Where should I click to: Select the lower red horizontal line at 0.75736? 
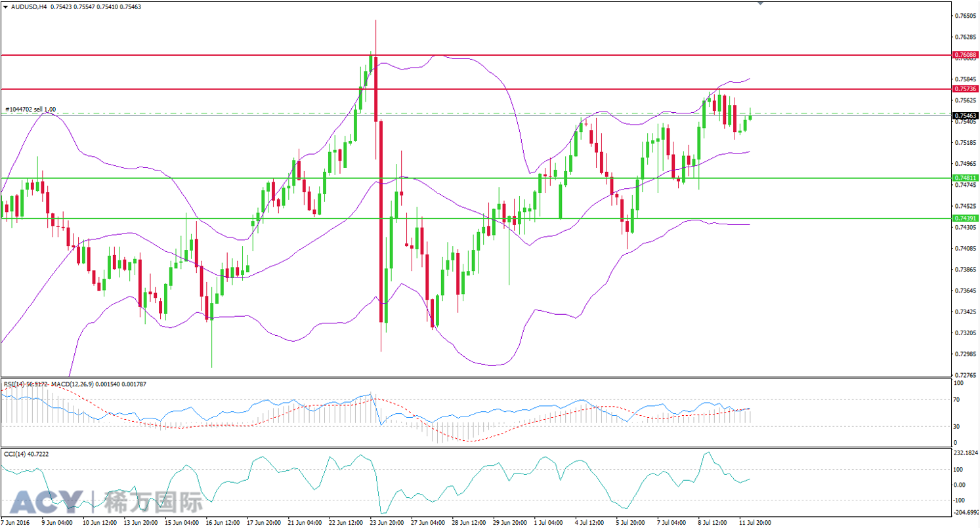476,89
